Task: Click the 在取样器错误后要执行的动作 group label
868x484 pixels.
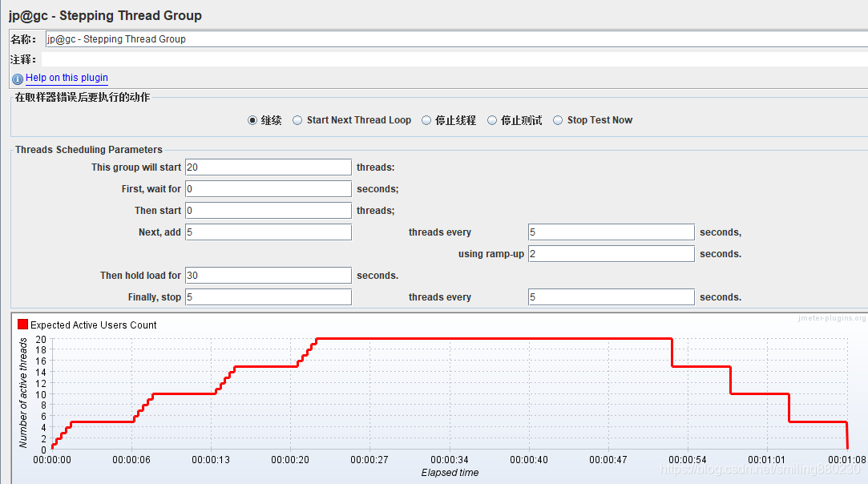Action: pos(83,97)
